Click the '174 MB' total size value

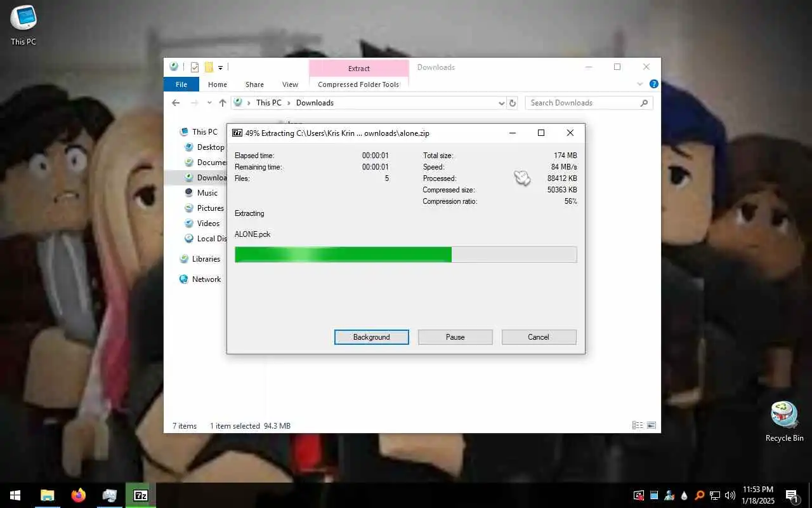click(565, 156)
